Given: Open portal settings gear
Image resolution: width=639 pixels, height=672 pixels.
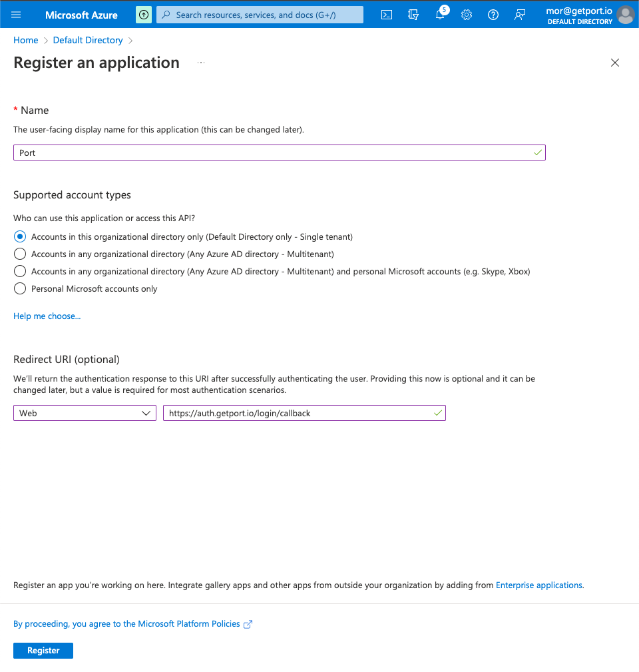Looking at the screenshot, I should tap(467, 15).
